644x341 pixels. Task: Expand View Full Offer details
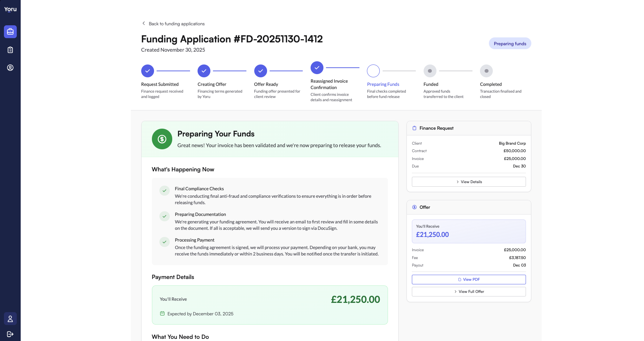[x=469, y=291]
